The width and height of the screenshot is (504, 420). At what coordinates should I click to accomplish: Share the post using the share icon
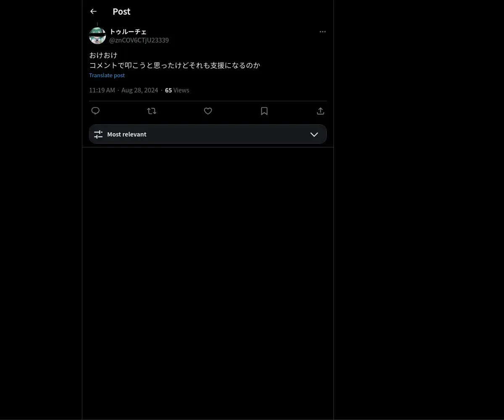click(320, 111)
